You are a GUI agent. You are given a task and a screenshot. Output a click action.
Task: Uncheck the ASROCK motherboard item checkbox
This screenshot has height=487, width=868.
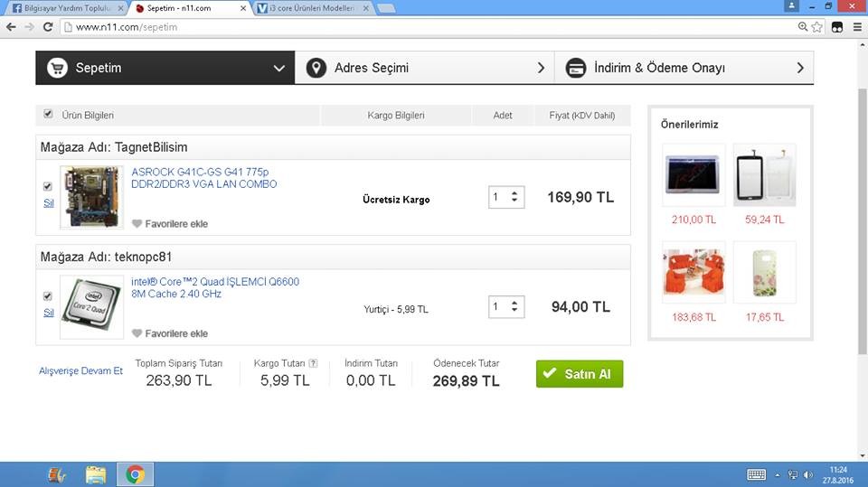click(48, 186)
